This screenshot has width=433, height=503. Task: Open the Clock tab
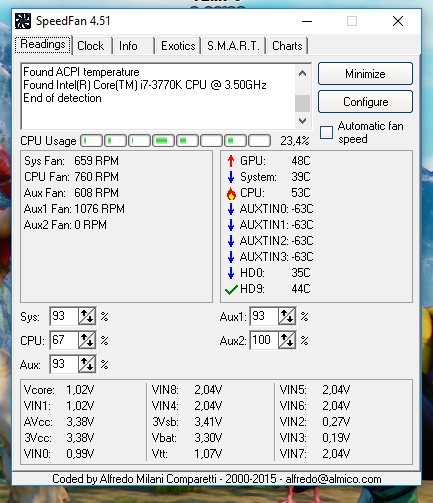[91, 46]
